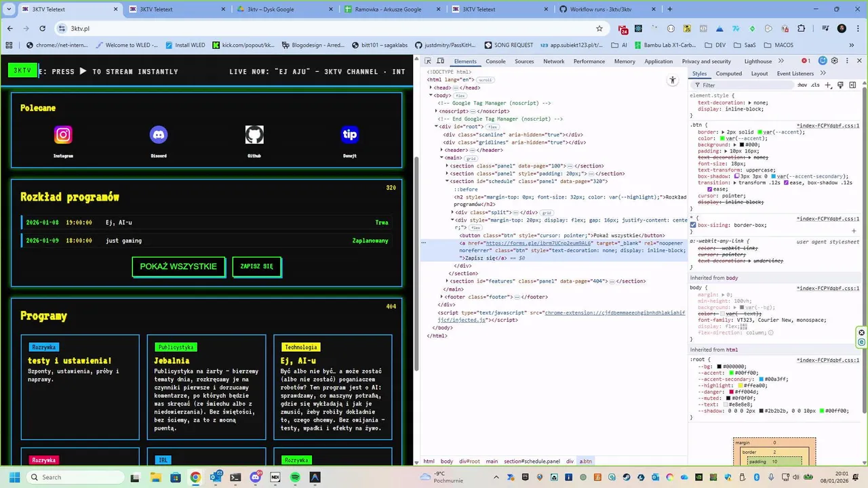Toggle .cls element classes panel

coord(815,85)
